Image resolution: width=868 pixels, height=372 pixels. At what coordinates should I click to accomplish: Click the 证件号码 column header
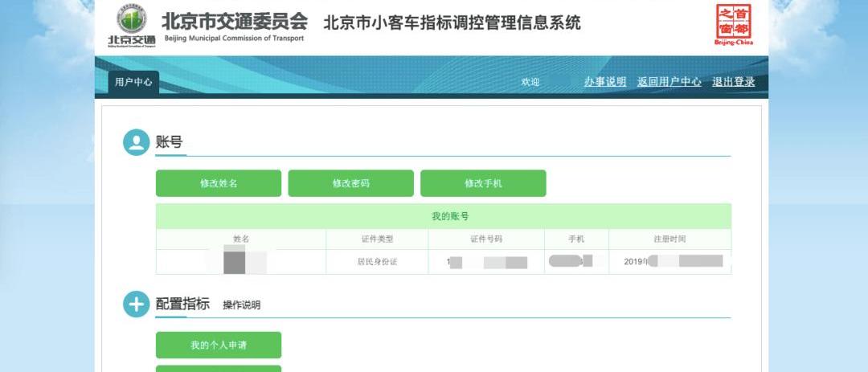click(x=486, y=239)
